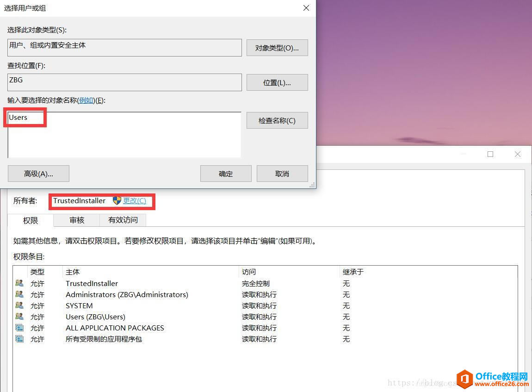This screenshot has width=532, height=392.
Task: Click the 对象类型(O)... button
Action: click(277, 48)
